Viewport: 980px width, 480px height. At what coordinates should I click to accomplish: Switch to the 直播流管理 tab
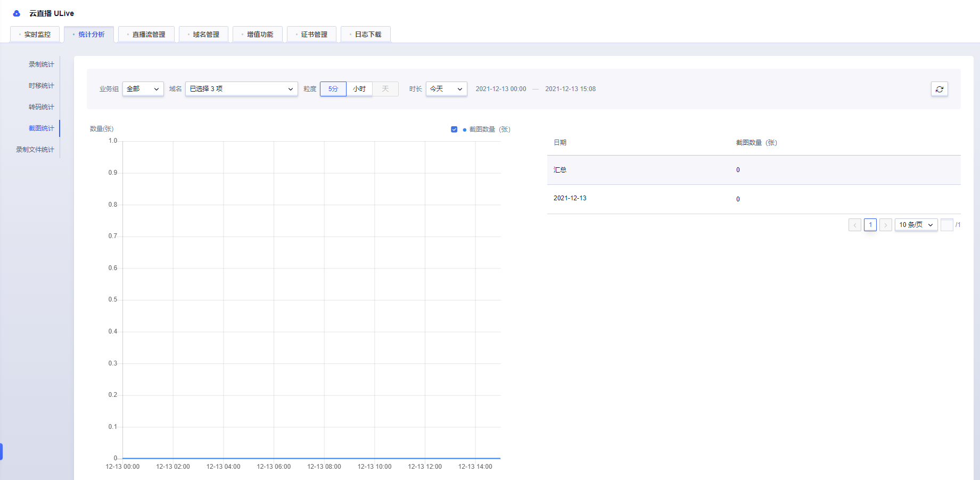[x=146, y=35]
